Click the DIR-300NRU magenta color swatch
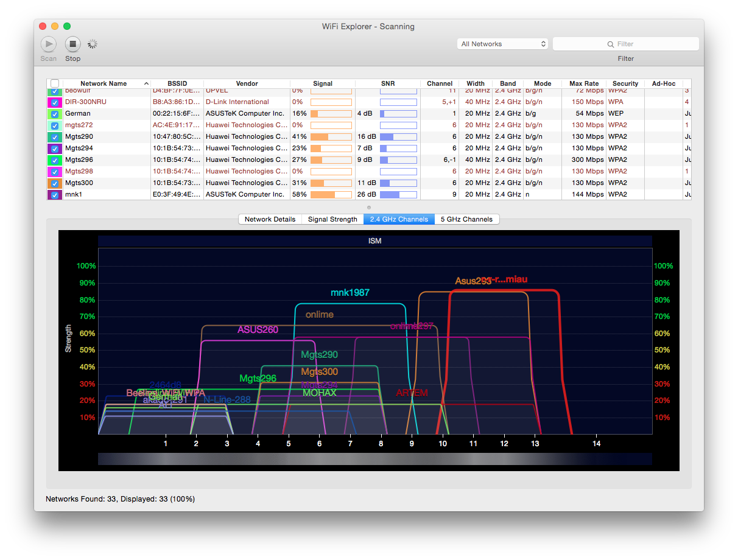The image size is (738, 560). pyautogui.click(x=54, y=102)
